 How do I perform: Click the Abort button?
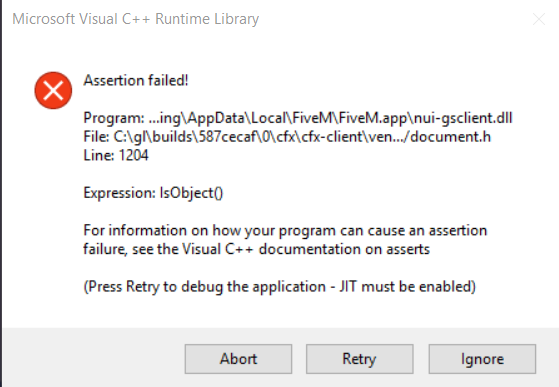pyautogui.click(x=238, y=359)
